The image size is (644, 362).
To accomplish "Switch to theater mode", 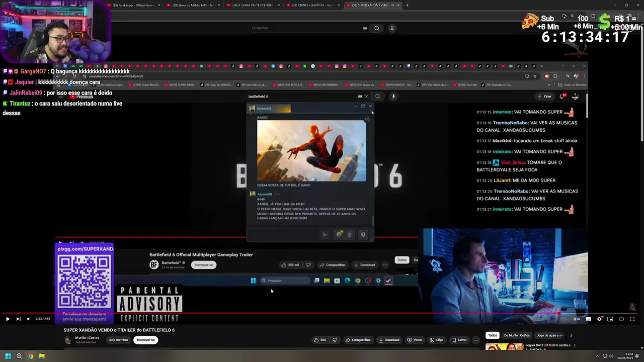I will coord(621,319).
